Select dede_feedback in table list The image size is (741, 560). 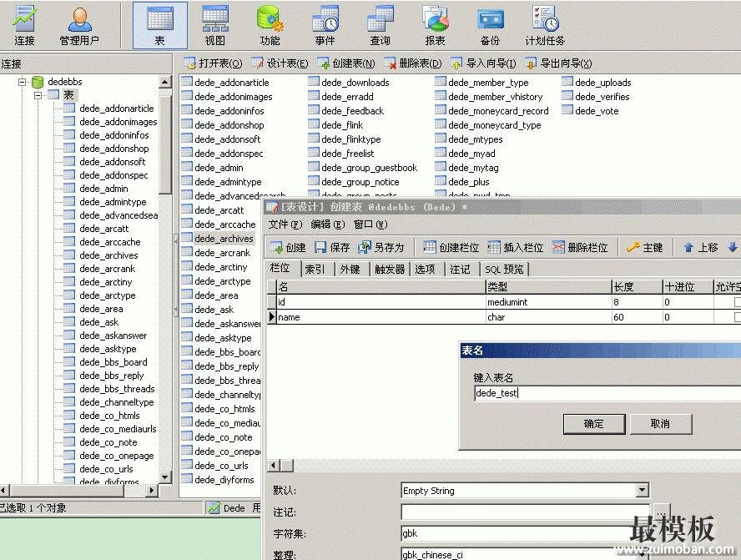tap(352, 111)
